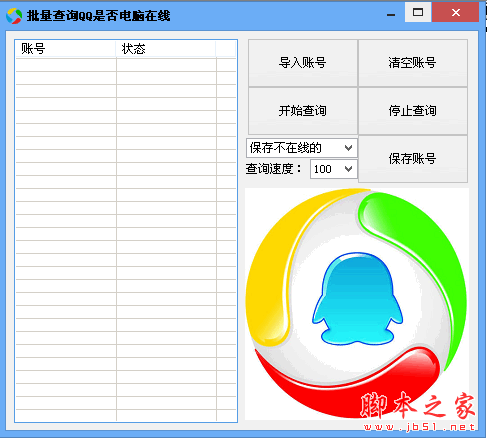487x438 pixels.
Task: Open the 保存不在线的 dropdown
Action: pyautogui.click(x=302, y=148)
